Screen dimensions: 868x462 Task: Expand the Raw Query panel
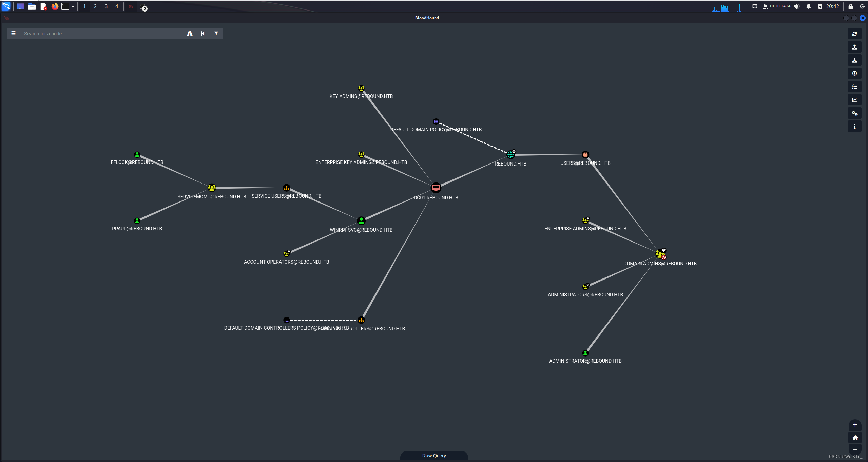(x=434, y=456)
